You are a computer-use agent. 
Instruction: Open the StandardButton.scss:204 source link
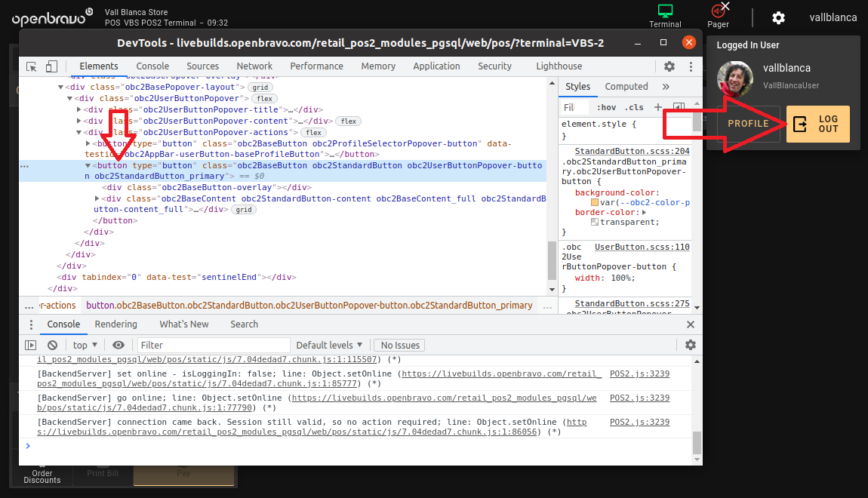click(632, 151)
